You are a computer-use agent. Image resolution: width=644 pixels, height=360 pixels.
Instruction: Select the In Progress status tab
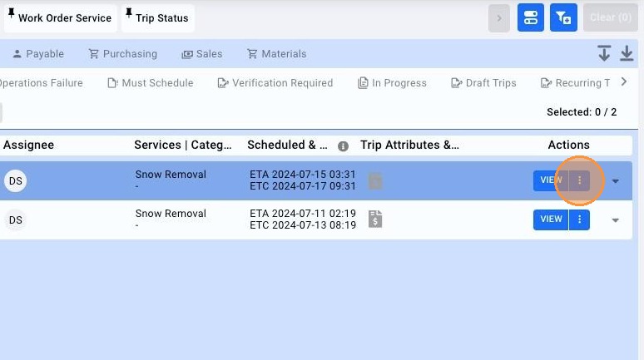click(392, 83)
